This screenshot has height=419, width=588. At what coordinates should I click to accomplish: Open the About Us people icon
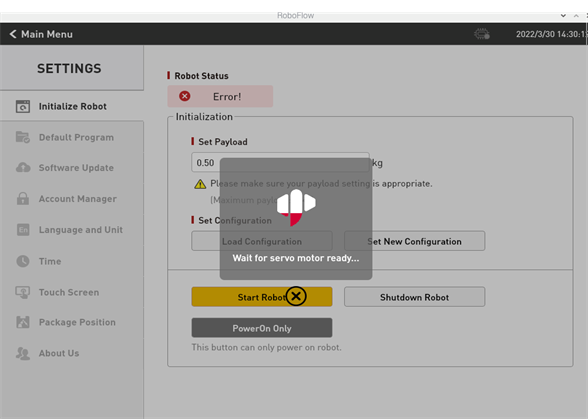23,353
